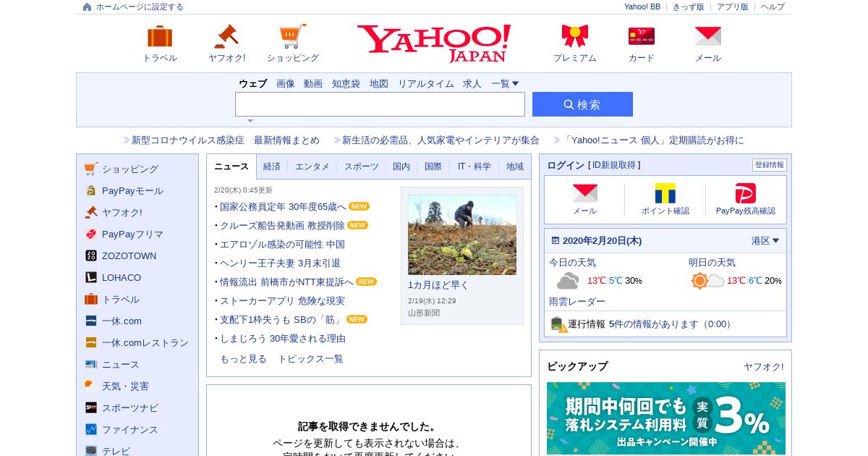Screen dimensions: 868x456
Task: Open headline しまじろう 30年愛される理由
Action: click(283, 338)
